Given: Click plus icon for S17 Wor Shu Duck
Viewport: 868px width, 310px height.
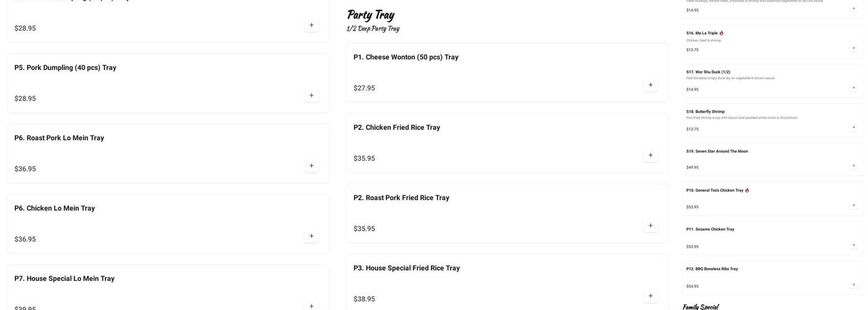Looking at the screenshot, I should click(854, 87).
